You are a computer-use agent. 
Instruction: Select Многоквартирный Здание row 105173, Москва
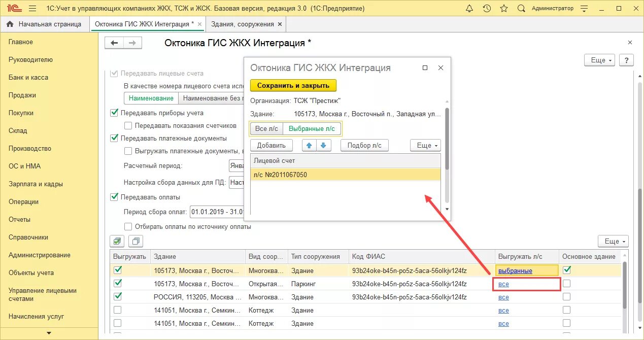pyautogui.click(x=365, y=270)
